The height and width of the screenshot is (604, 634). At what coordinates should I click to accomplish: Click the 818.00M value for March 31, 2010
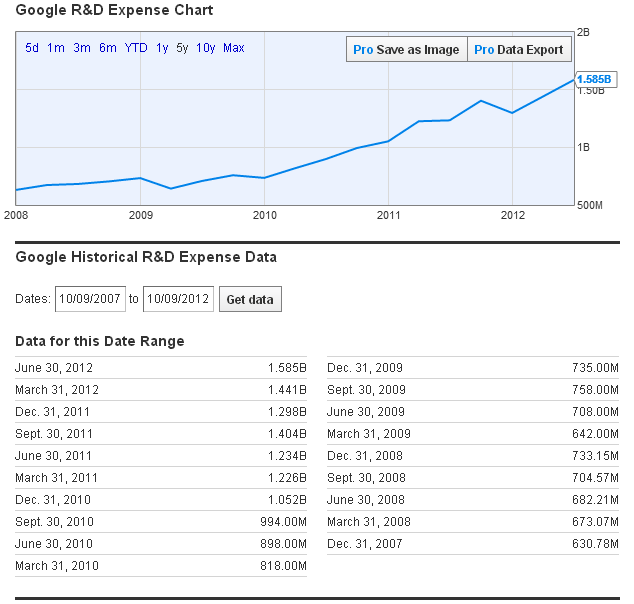(283, 566)
